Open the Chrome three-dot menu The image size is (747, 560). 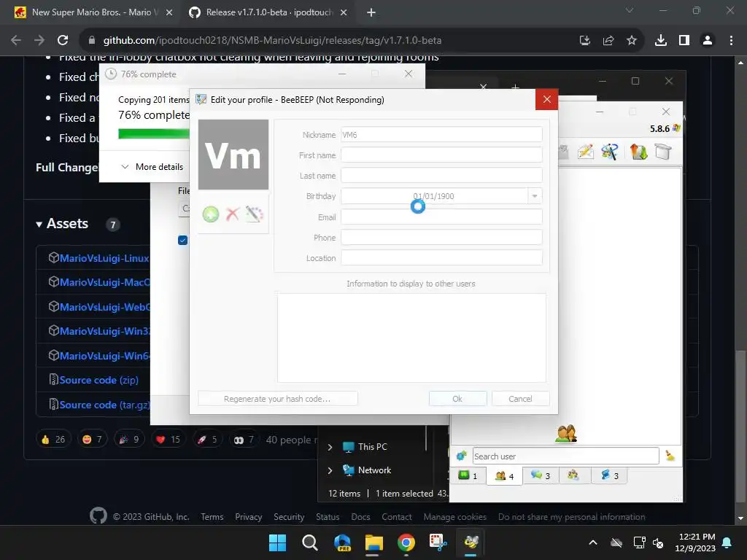pyautogui.click(x=731, y=41)
